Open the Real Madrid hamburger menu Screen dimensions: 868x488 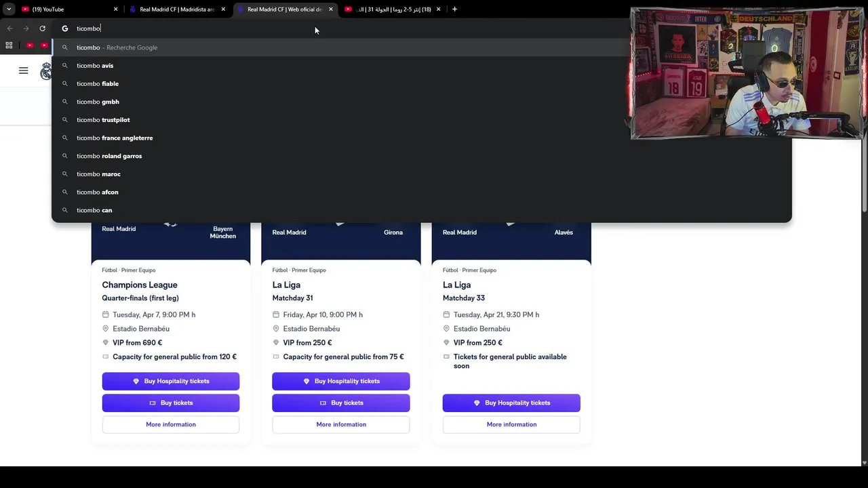pyautogui.click(x=24, y=70)
